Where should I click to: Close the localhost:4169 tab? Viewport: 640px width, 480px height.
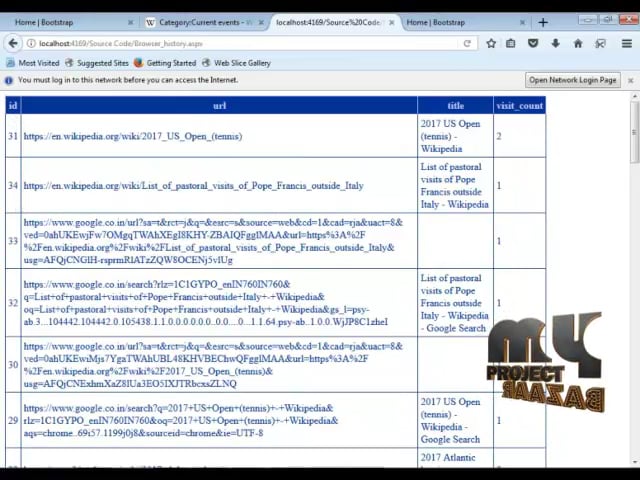392,22
